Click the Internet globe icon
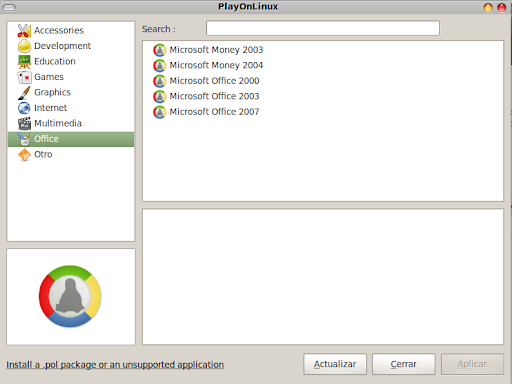 [24, 108]
